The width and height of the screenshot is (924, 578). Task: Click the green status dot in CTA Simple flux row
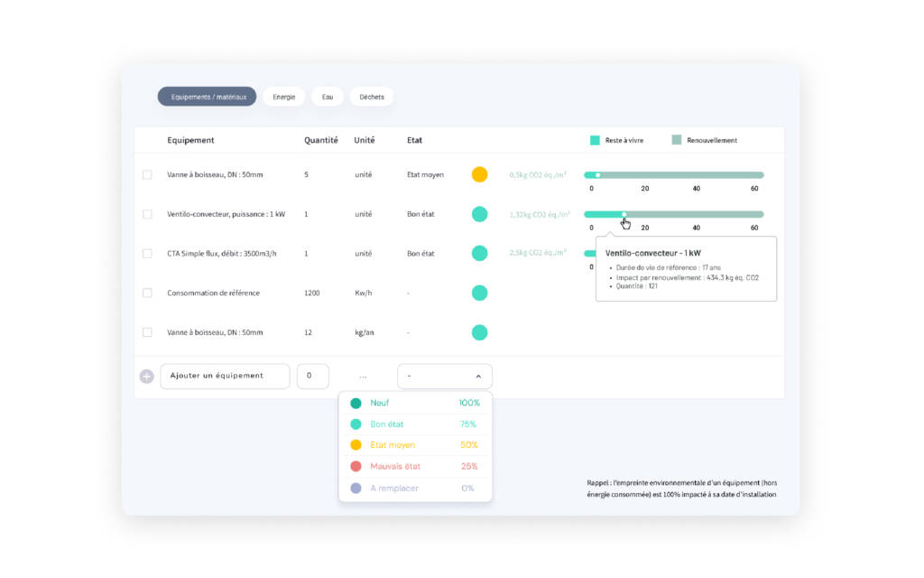(x=480, y=254)
